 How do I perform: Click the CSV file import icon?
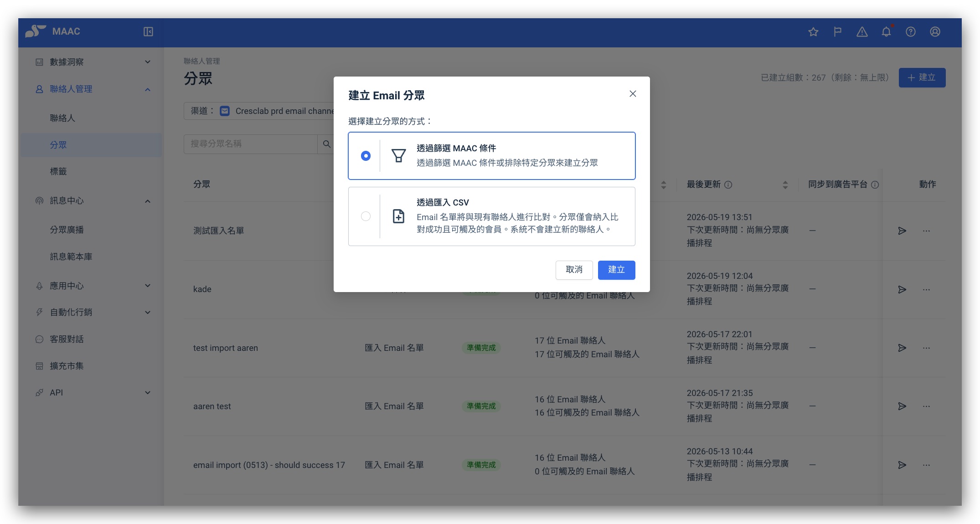398,216
